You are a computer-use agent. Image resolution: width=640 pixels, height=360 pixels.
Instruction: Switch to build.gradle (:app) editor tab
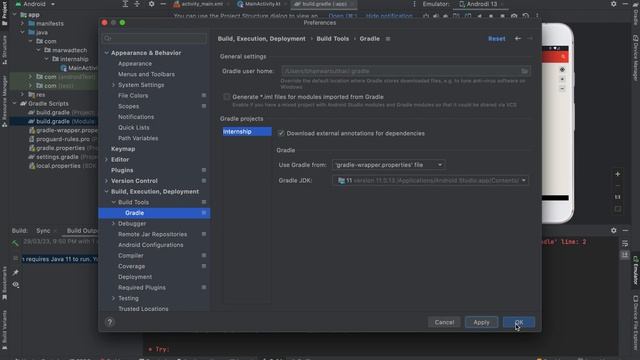click(x=324, y=4)
